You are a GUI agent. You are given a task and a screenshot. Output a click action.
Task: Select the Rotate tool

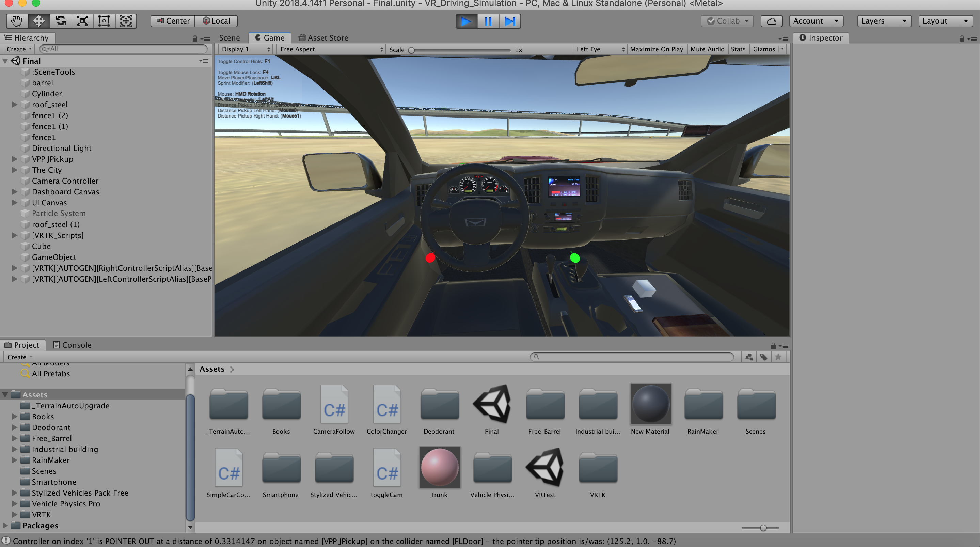click(x=60, y=21)
